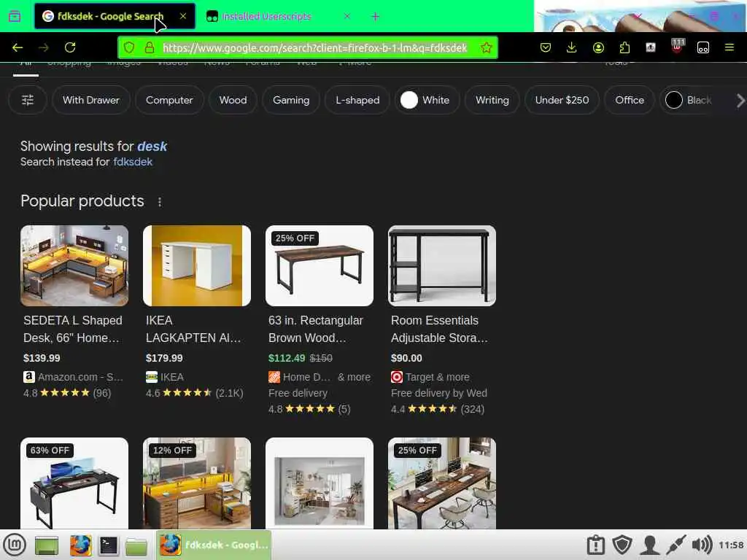The height and width of the screenshot is (560, 747).
Task: Open the IKEA LAGKAPTEN desk thumbnail
Action: point(197,265)
